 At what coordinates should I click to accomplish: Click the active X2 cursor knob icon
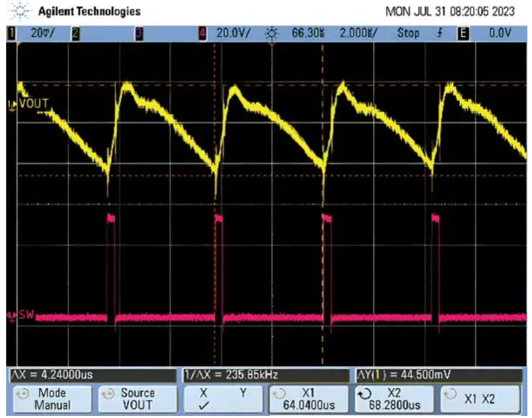pos(365,394)
